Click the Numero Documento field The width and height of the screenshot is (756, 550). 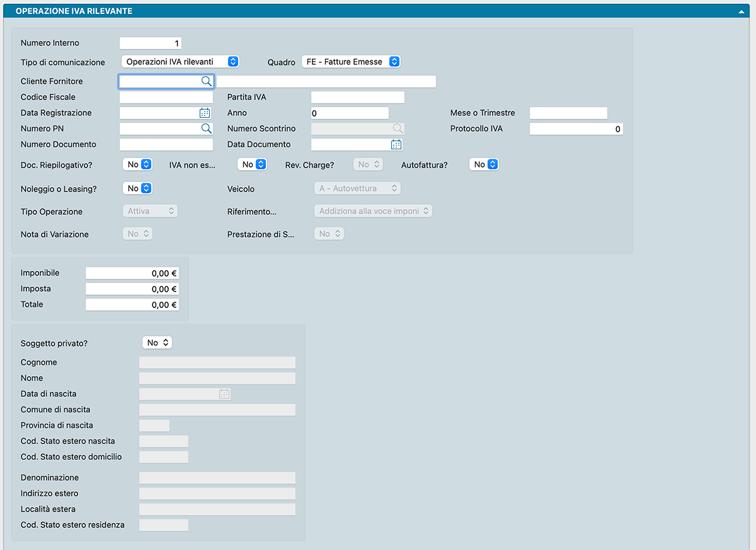coord(166,145)
